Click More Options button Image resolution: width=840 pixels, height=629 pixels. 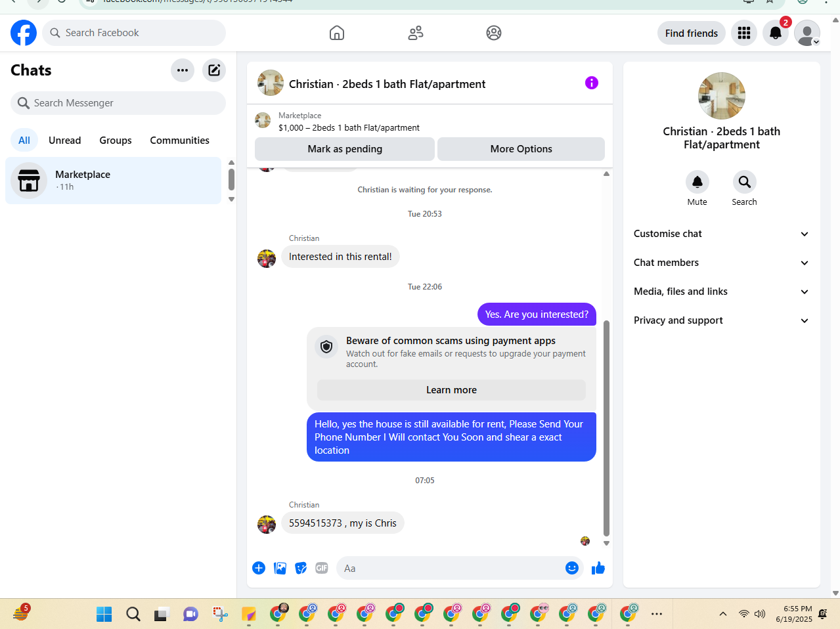click(521, 149)
